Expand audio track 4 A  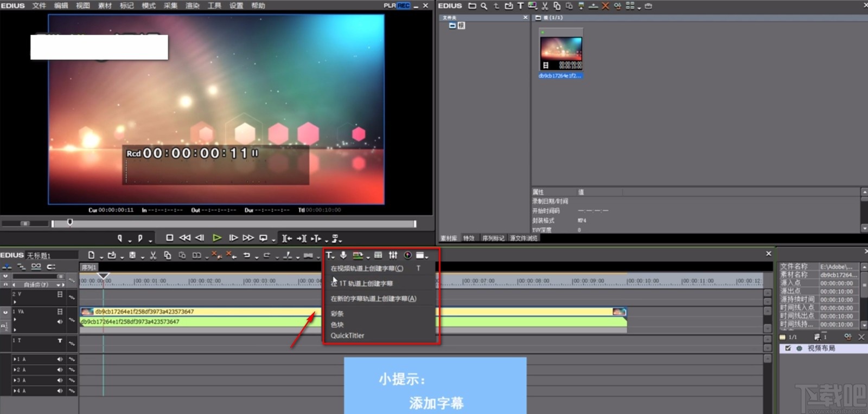[x=15, y=390]
